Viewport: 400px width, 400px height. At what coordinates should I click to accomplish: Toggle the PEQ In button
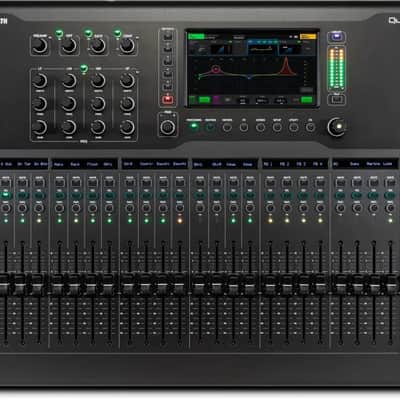pyautogui.click(x=84, y=69)
